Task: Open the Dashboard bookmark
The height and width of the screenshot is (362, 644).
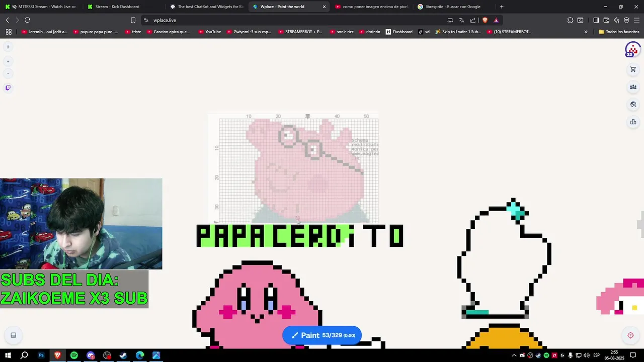Action: [399, 32]
